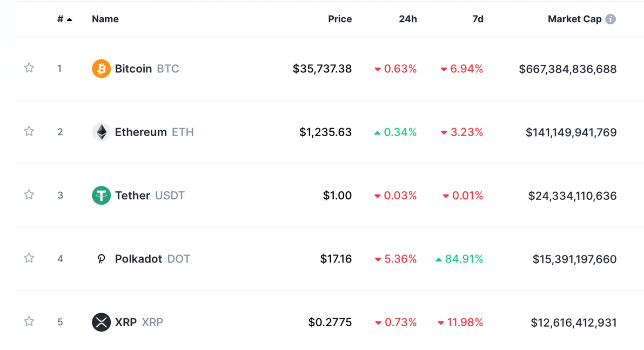Open the Market Cap info icon
Image resolution: width=644 pixels, height=350 pixels.
click(611, 19)
